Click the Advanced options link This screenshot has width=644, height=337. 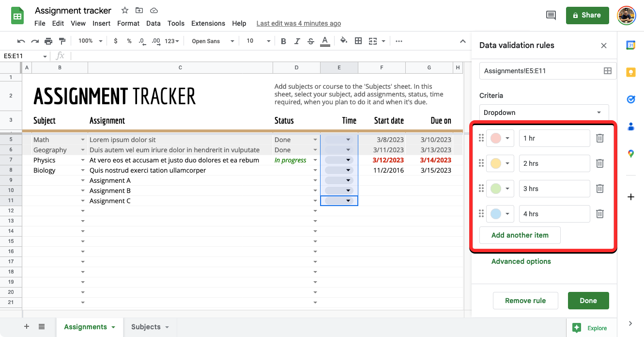521,261
